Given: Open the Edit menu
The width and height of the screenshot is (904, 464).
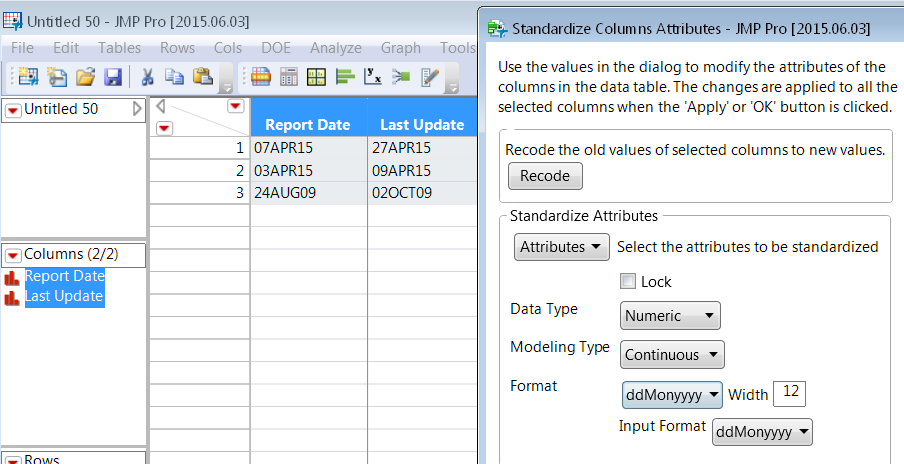Looking at the screenshot, I should [66, 48].
